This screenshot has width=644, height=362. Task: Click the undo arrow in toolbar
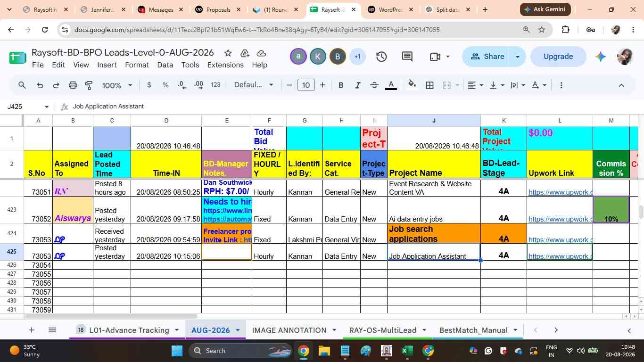click(x=40, y=85)
